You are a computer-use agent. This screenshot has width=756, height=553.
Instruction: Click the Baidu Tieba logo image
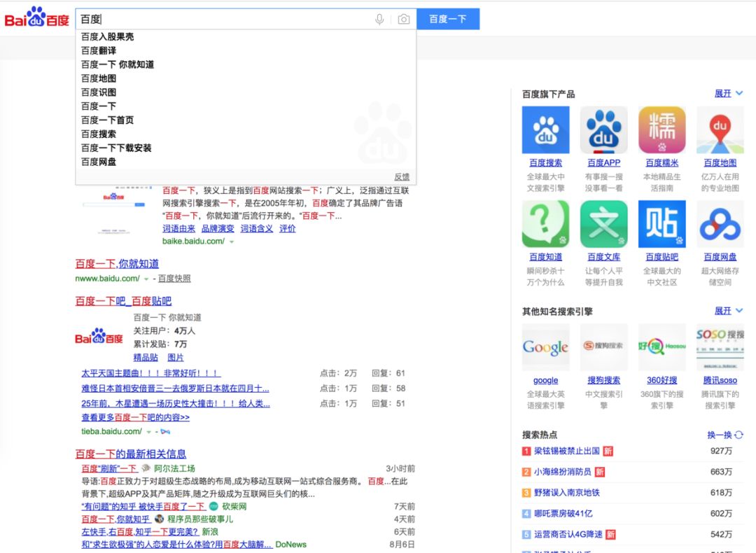[x=99, y=337]
